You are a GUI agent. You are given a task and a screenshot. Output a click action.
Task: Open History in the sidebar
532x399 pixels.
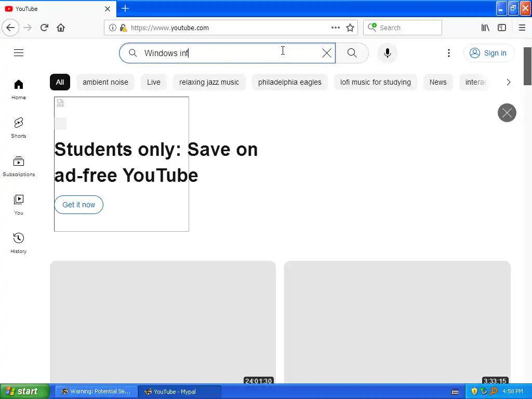19,243
